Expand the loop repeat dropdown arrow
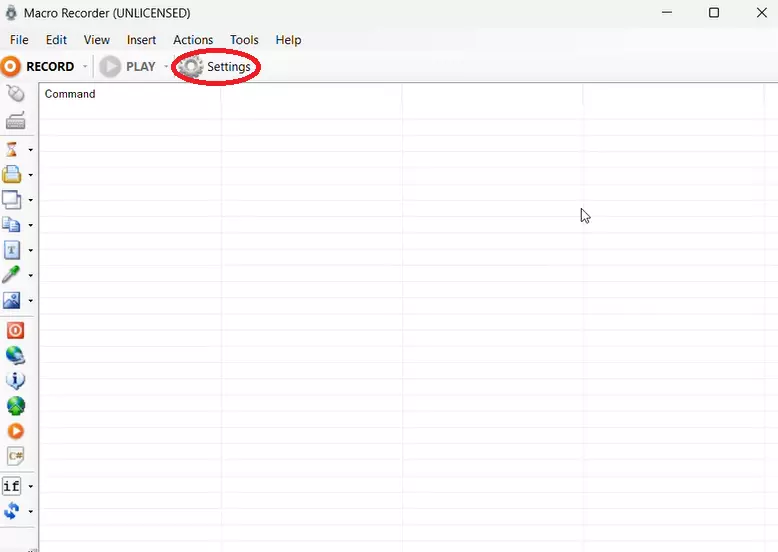Image resolution: width=778 pixels, height=552 pixels. (x=30, y=511)
